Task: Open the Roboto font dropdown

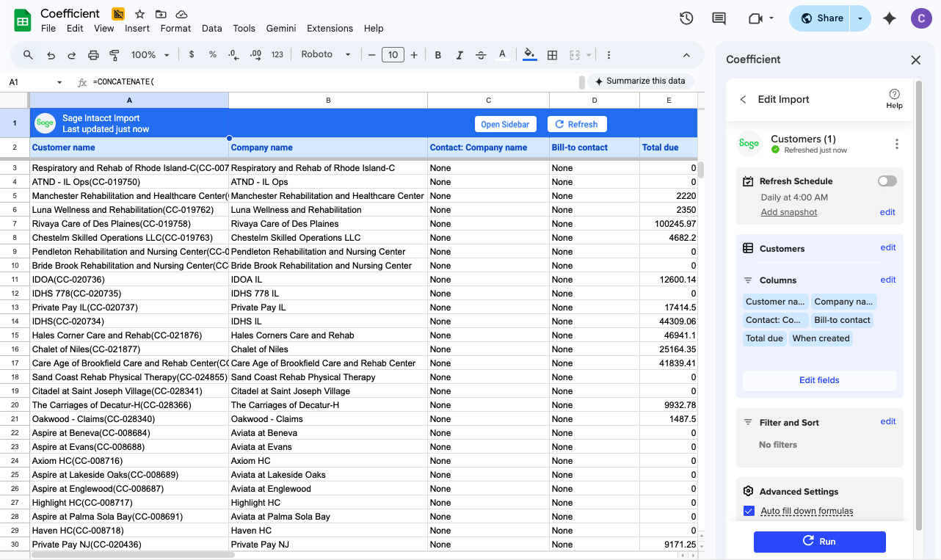Action: coord(326,54)
